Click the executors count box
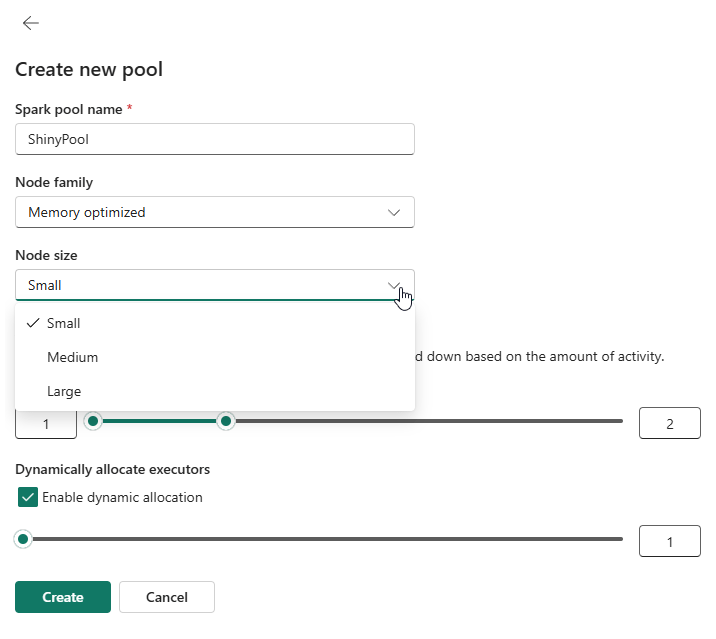This screenshot has height=639, width=716. click(669, 542)
